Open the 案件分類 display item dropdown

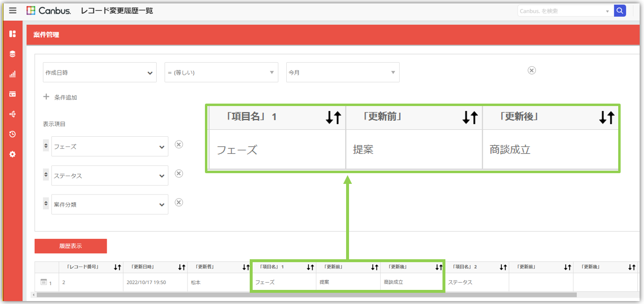[x=110, y=205]
